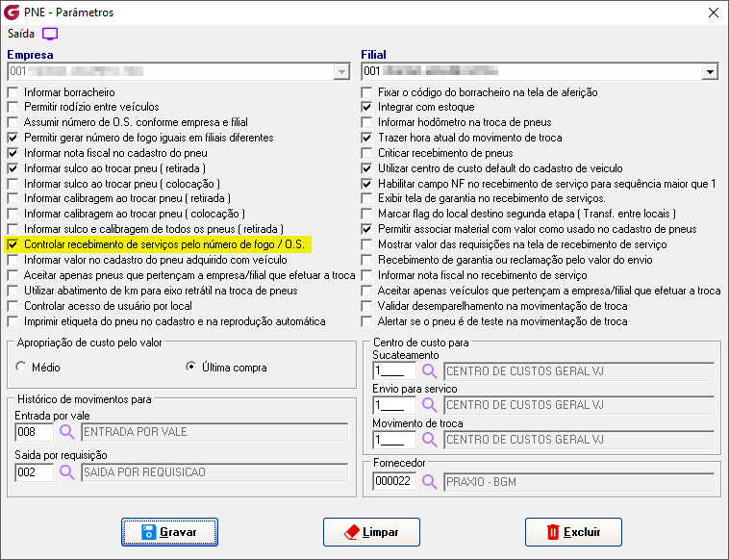Uncheck Controlar recebimento de serviços pelo número de fogo
Viewport: 729px width, 560px height.
click(13, 244)
